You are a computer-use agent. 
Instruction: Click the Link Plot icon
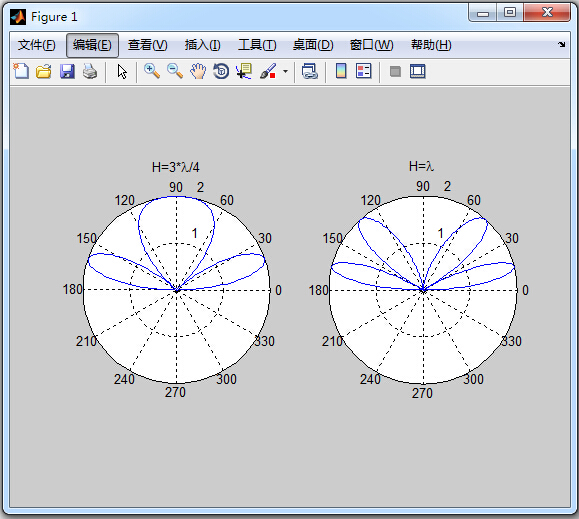pyautogui.click(x=309, y=71)
